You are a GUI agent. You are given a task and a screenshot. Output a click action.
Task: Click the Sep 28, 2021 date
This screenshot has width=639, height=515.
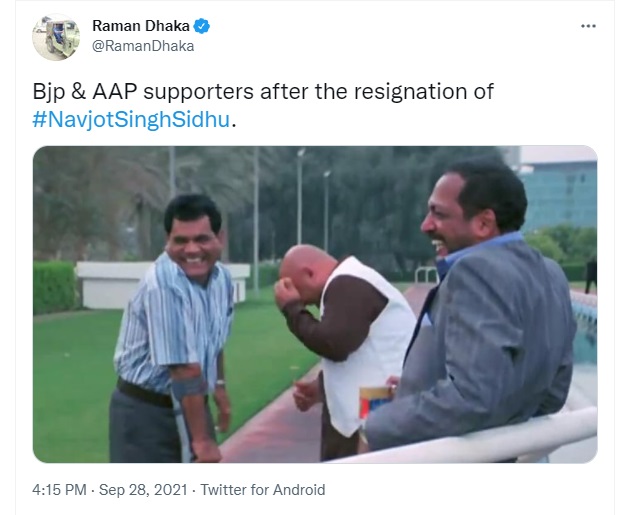(x=143, y=489)
